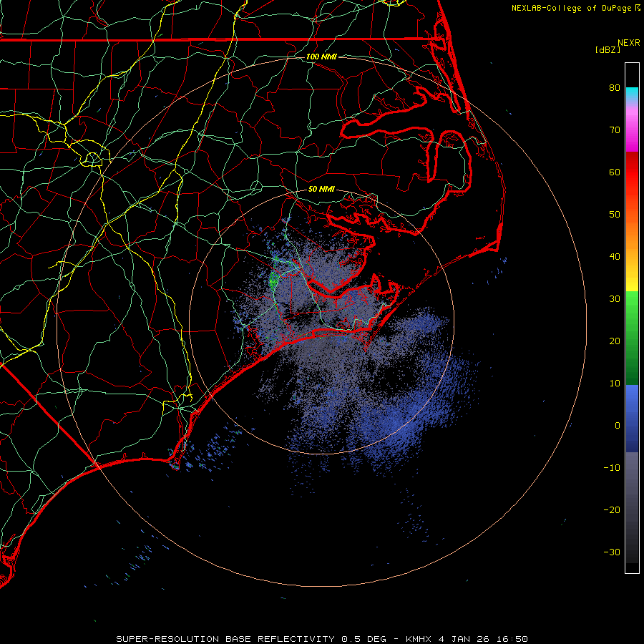Screen dimensions: 644x644
Task: Click the 4 JAN 26 date in caption
Action: tap(464, 639)
